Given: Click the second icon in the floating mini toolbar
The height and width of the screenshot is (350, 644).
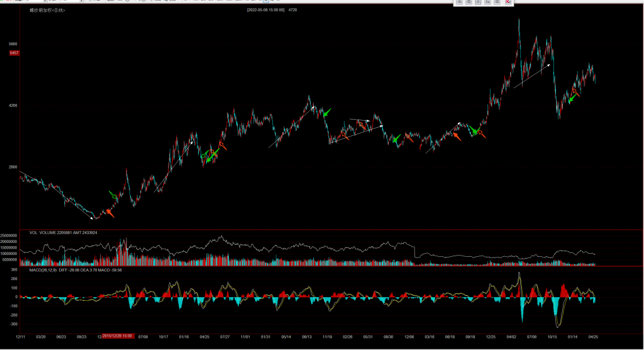Looking at the screenshot, I should click(469, 3).
